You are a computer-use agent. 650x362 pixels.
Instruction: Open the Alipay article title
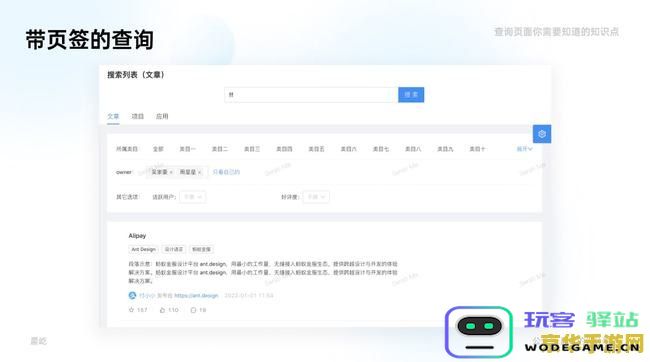[137, 236]
